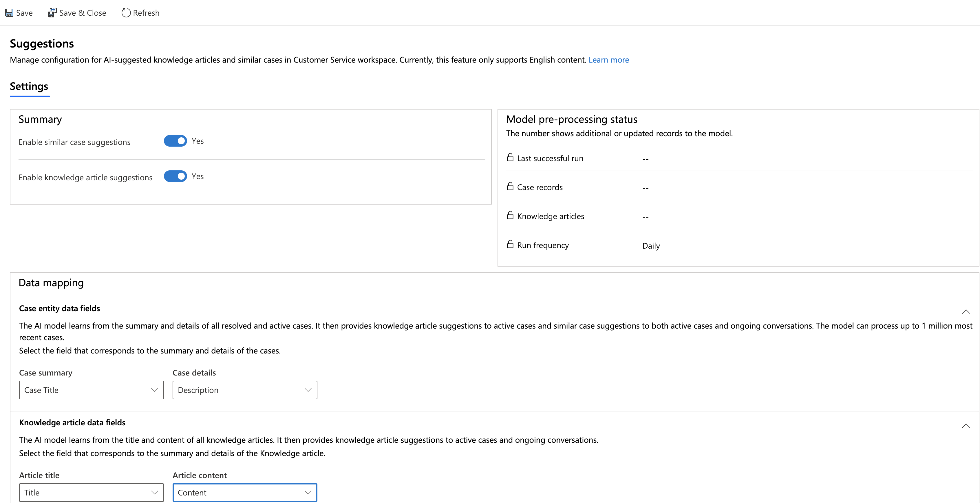This screenshot has width=980, height=503.
Task: Click the circular Refresh icon
Action: (x=126, y=13)
